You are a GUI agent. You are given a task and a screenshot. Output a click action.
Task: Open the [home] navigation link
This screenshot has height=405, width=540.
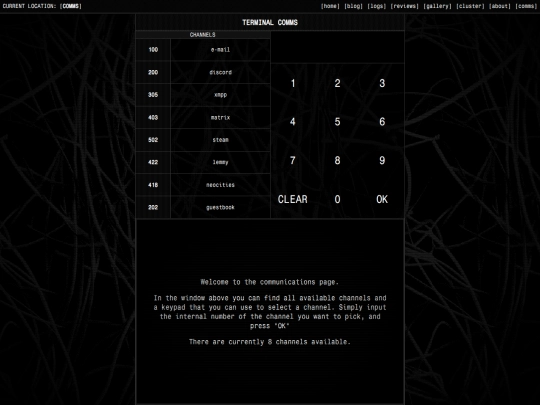click(x=330, y=6)
